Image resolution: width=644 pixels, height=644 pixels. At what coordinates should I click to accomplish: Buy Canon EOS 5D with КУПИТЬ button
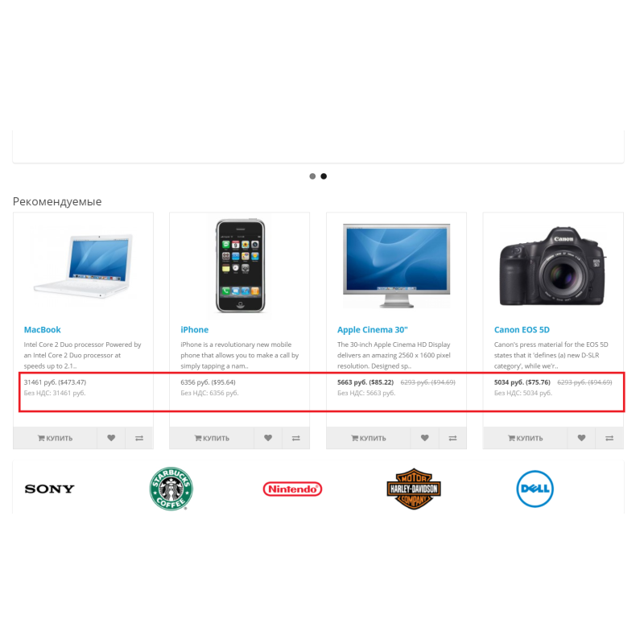[x=526, y=438]
